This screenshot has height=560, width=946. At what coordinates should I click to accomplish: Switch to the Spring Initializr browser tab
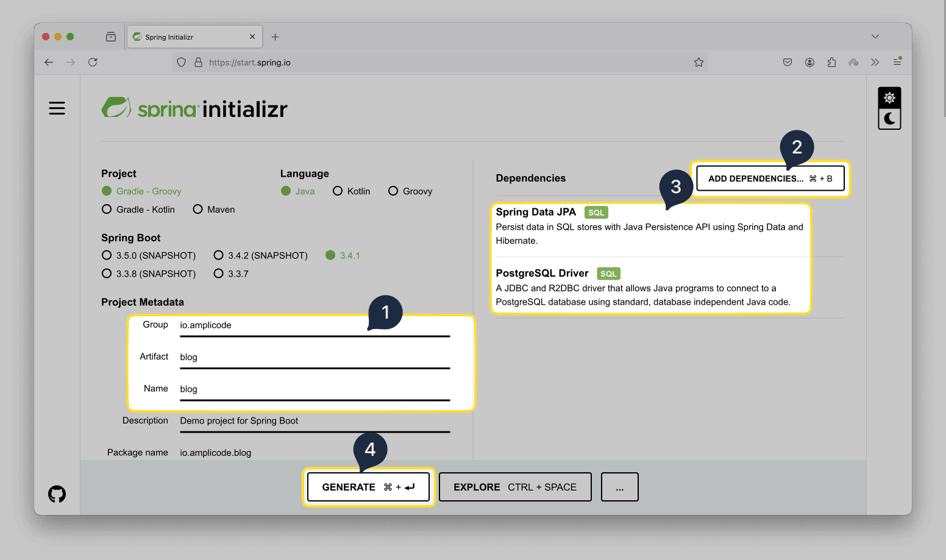coord(194,37)
